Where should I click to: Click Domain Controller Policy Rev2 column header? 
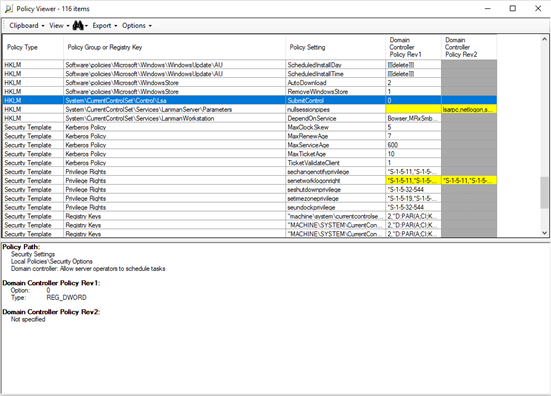(469, 47)
